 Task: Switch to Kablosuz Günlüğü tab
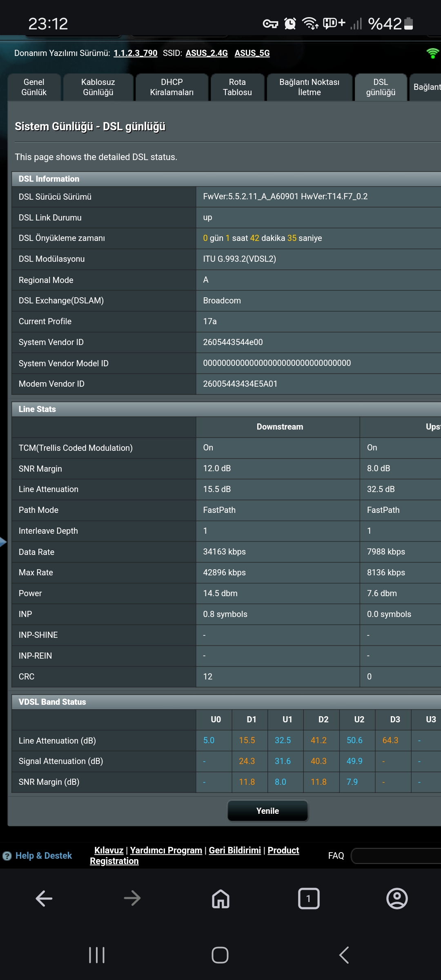click(x=98, y=87)
